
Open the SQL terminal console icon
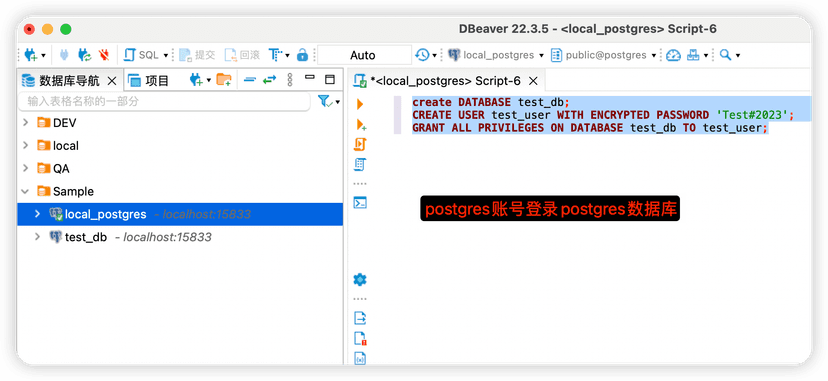pyautogui.click(x=360, y=203)
